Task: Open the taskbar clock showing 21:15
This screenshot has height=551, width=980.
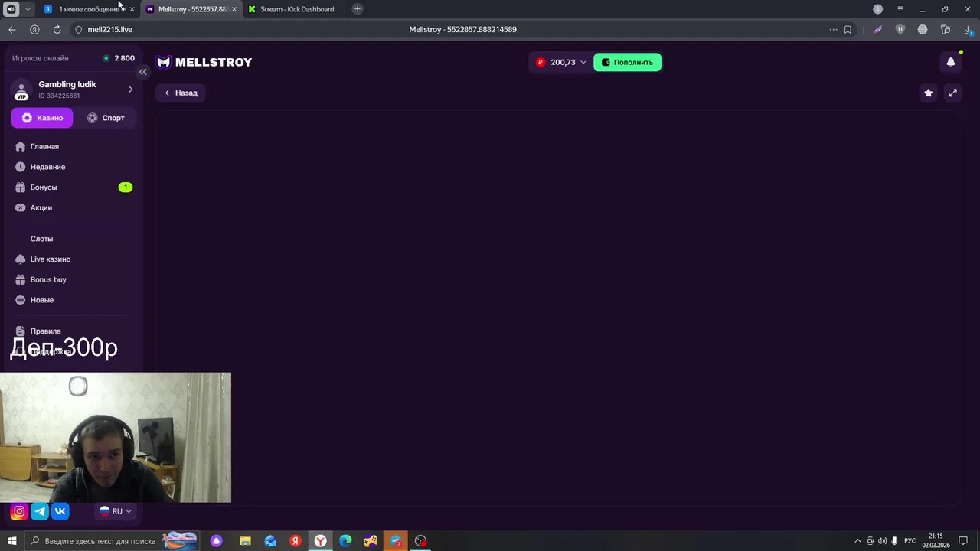Action: [936, 541]
